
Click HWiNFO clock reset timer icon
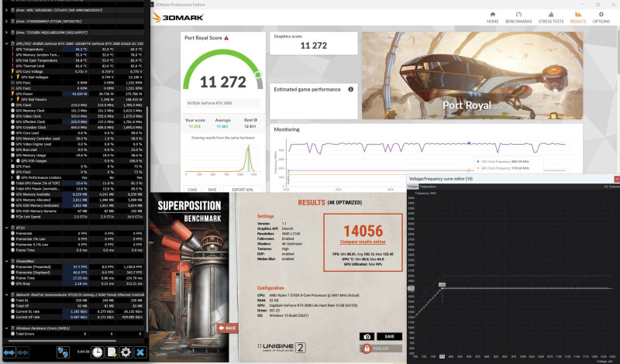click(x=98, y=352)
